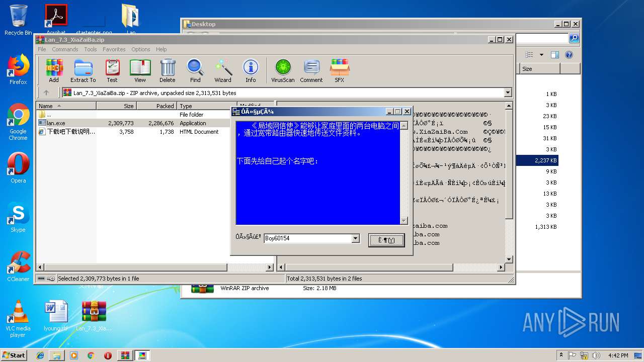The width and height of the screenshot is (644, 362).
Task: Open Windows Media Player taskbar icon
Action: click(x=74, y=355)
